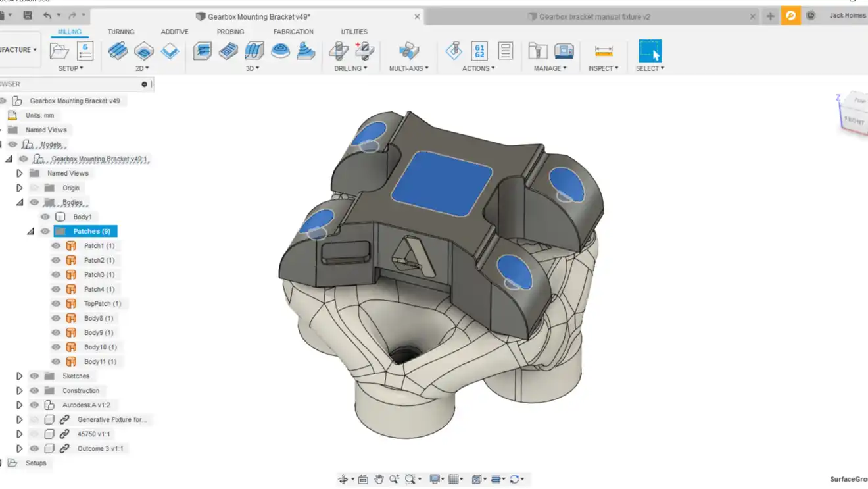This screenshot has height=489, width=868.
Task: Show the Origin folder
Action: tap(34, 188)
